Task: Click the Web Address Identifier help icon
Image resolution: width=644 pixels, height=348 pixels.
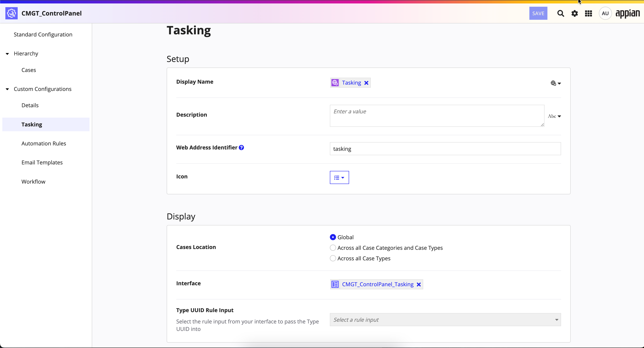Action: click(241, 148)
